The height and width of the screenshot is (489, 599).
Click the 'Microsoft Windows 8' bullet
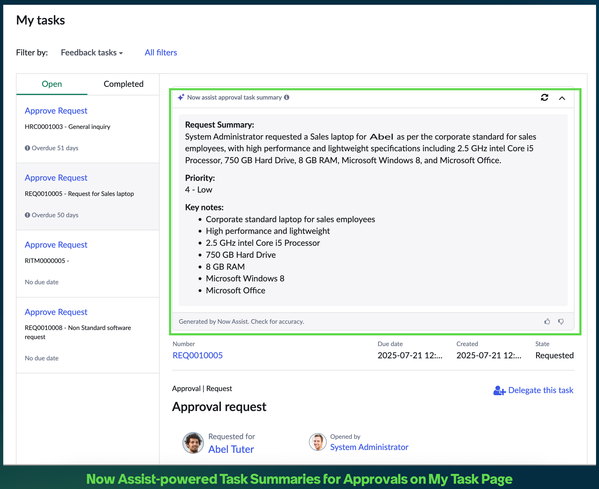coord(245,279)
